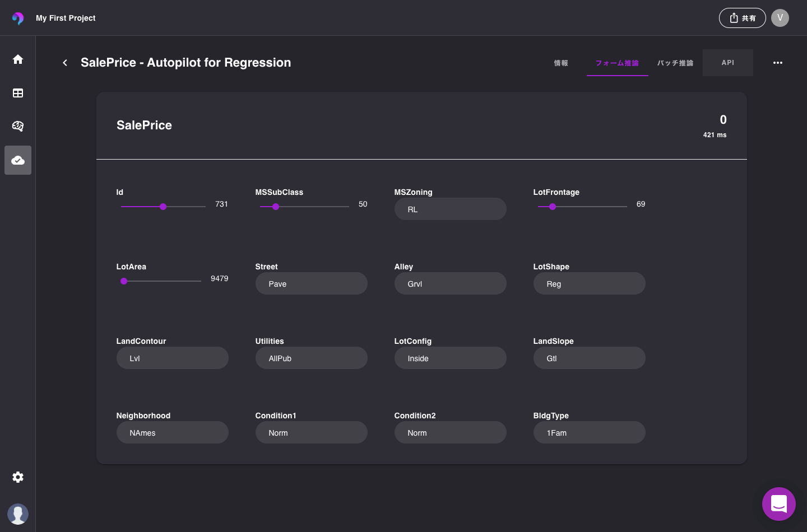
Task: Click the back arrow beside SalePrice title
Action: coord(65,63)
